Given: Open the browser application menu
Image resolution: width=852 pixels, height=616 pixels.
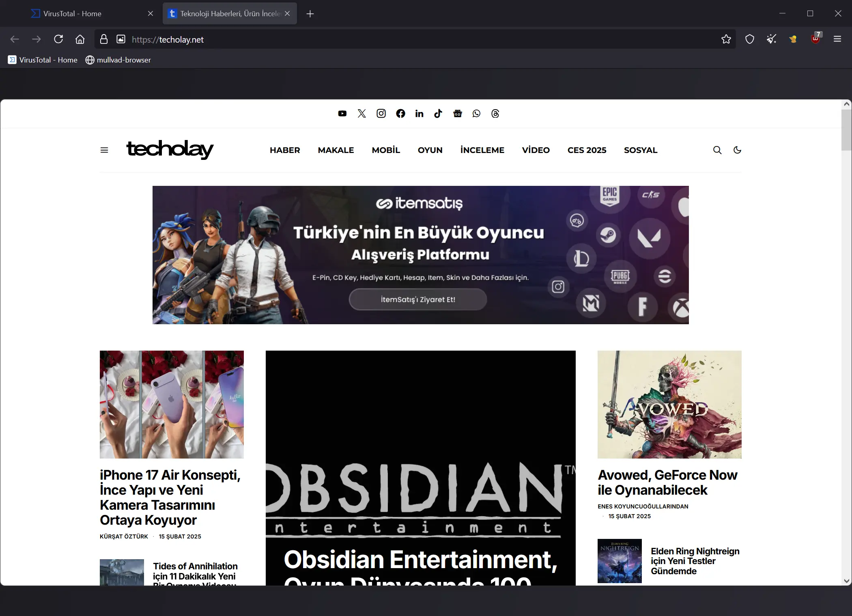Looking at the screenshot, I should click(x=837, y=39).
